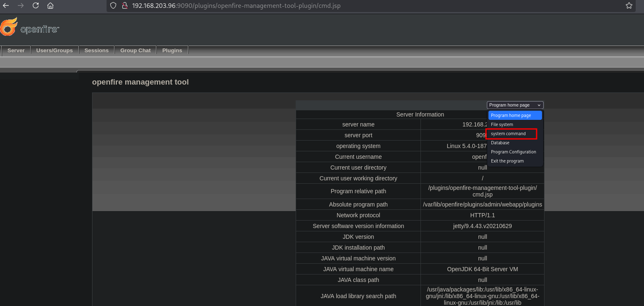The image size is (644, 306).
Task: Collapse the Program home page dropdown
Action: click(515, 105)
